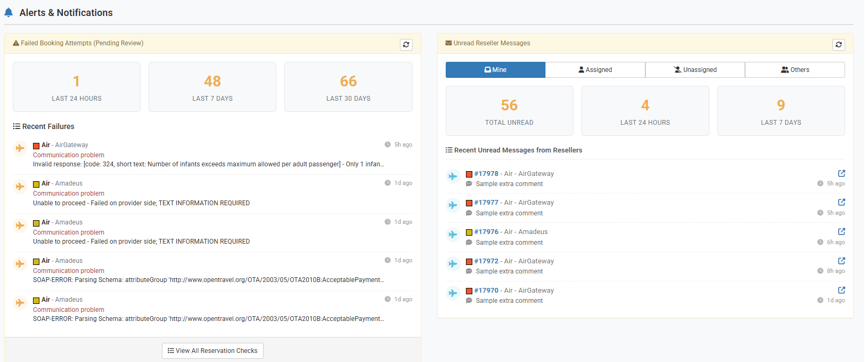The image size is (868, 362).
Task: Open the Last 7 Days failed bookings card
Action: tap(212, 87)
